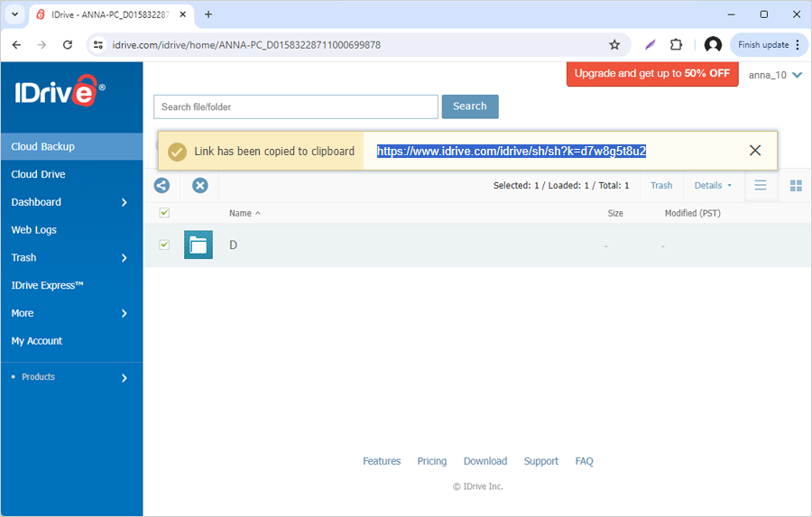This screenshot has height=517, width=812.
Task: Open the Details dropdown
Action: pyautogui.click(x=713, y=186)
